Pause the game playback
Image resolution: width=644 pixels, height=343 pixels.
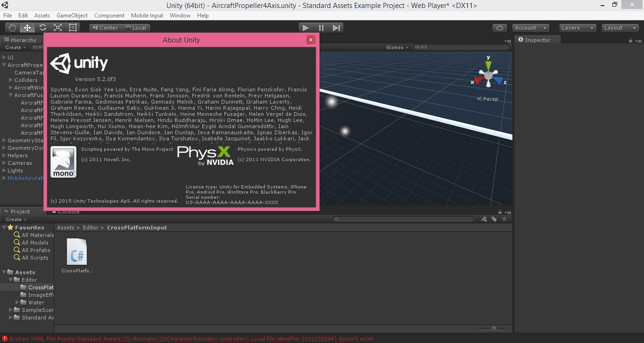(x=321, y=28)
